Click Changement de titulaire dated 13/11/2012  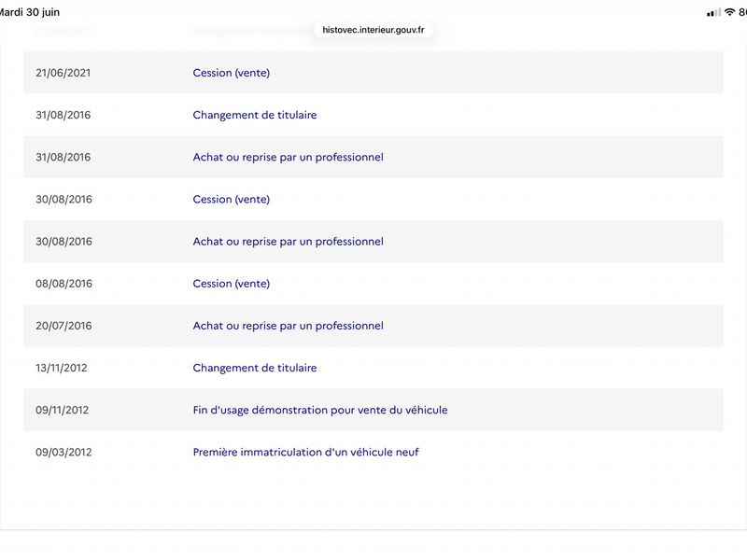tap(254, 368)
